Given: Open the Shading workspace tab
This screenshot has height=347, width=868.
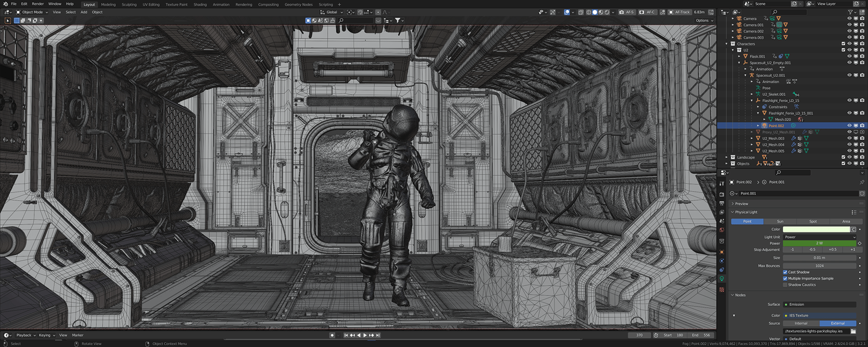Looking at the screenshot, I should click(x=200, y=4).
